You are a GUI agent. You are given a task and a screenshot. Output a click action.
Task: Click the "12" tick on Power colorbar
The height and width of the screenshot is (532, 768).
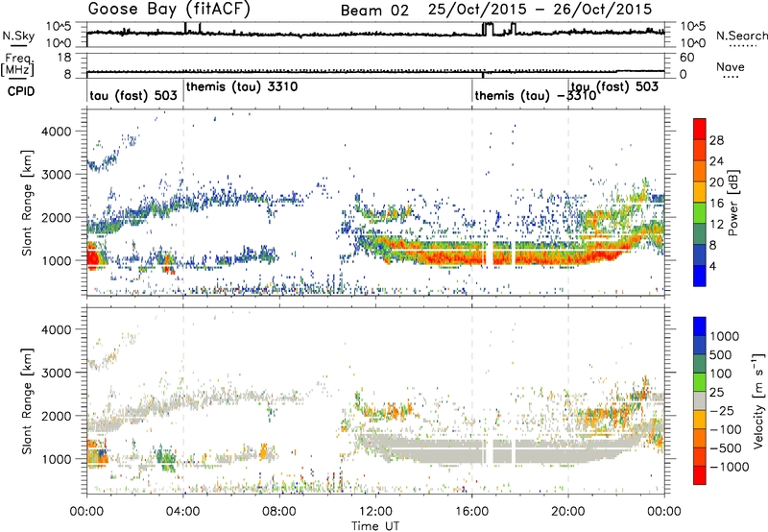click(x=716, y=225)
